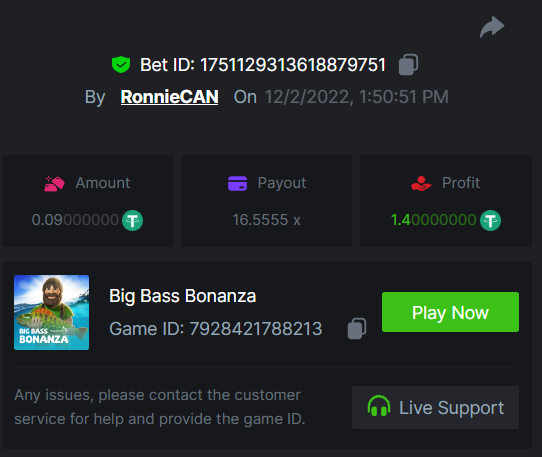
Task: Click the Bet ID number text
Action: [293, 65]
